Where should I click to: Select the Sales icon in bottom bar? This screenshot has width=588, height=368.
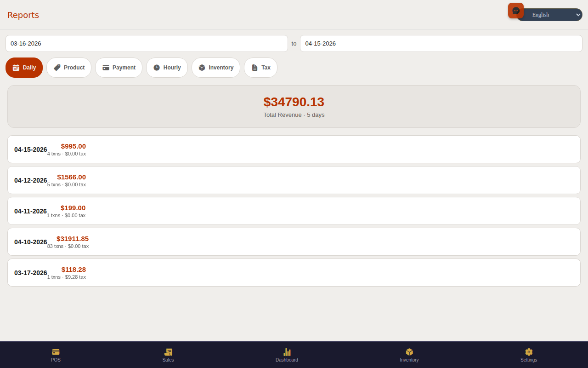(x=168, y=355)
